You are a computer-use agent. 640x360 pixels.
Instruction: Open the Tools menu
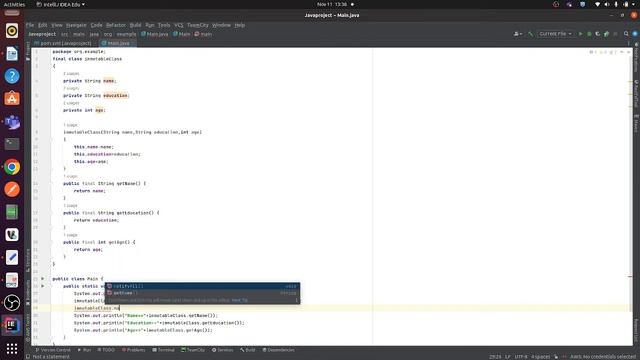click(164, 25)
